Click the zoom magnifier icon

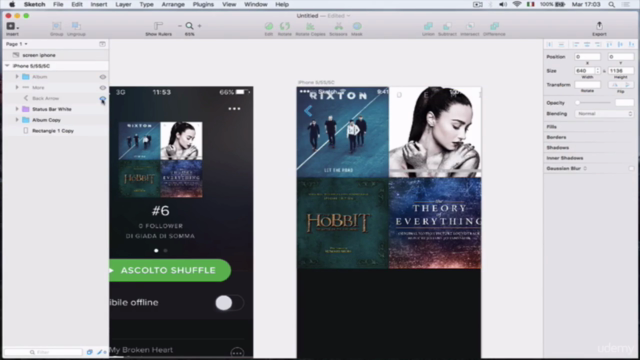point(190,26)
